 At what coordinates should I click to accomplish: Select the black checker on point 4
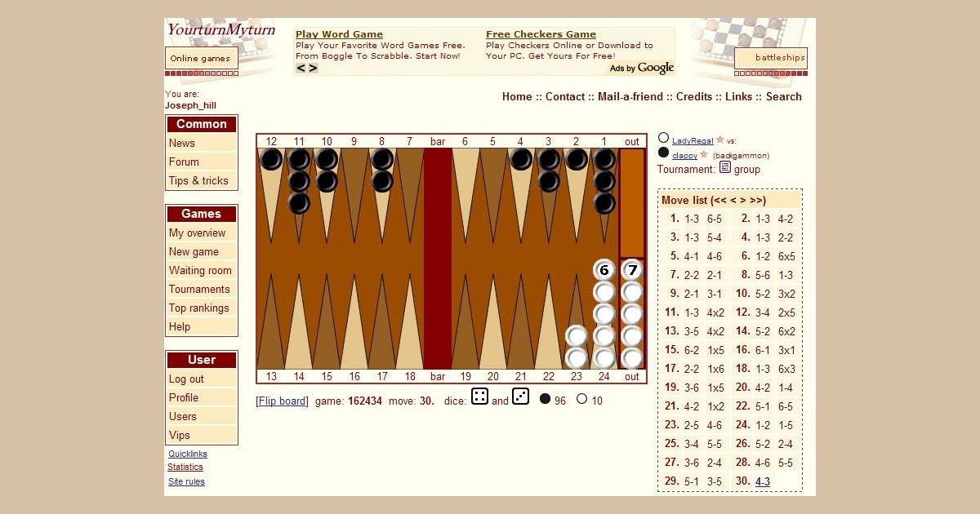[521, 159]
